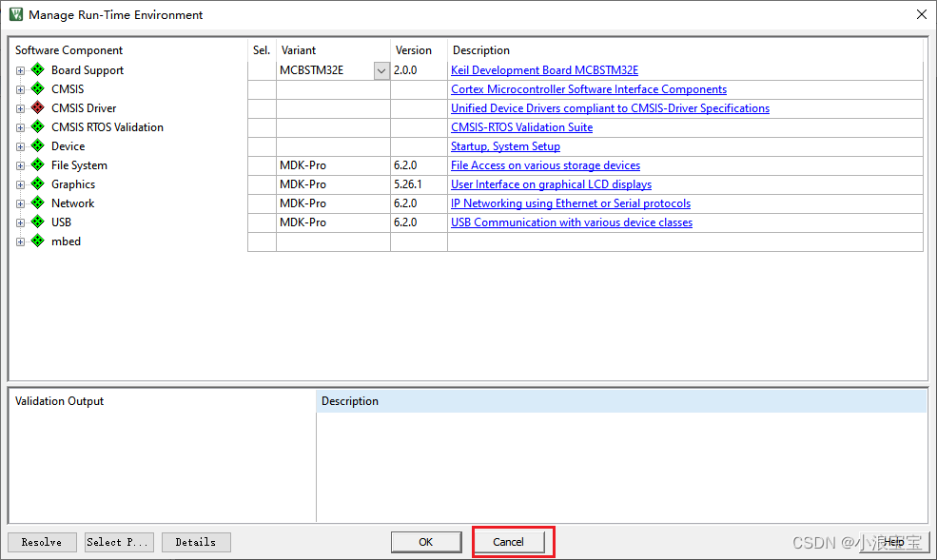Click MDK-Pro variant in File System row
This screenshot has width=937, height=560.
[303, 165]
